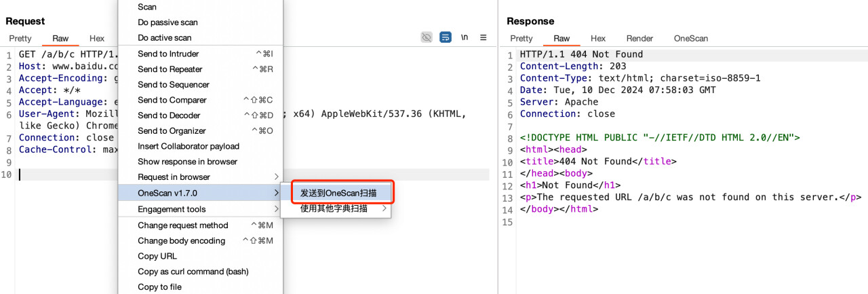Expand the Request in browser submenu
This screenshot has height=294, width=868.
174,177
